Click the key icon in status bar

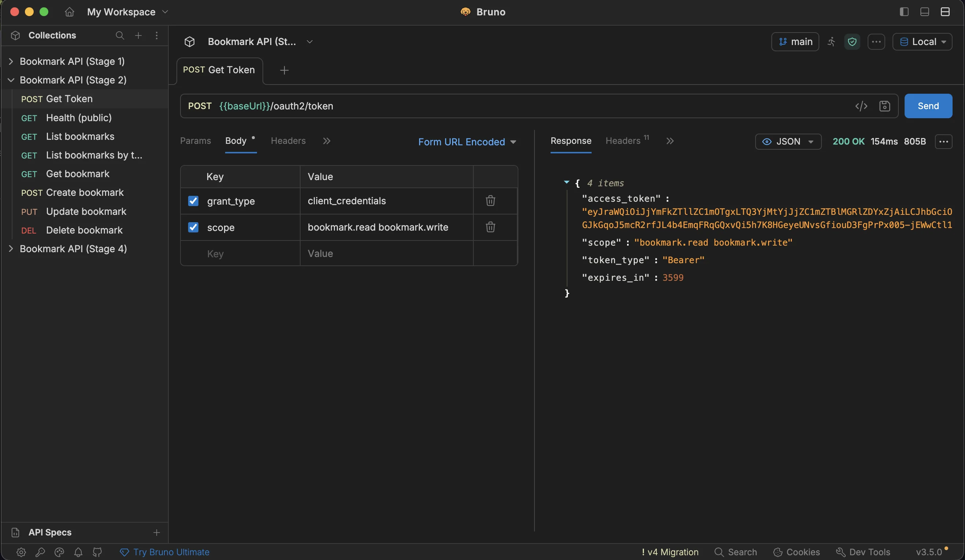click(x=40, y=552)
